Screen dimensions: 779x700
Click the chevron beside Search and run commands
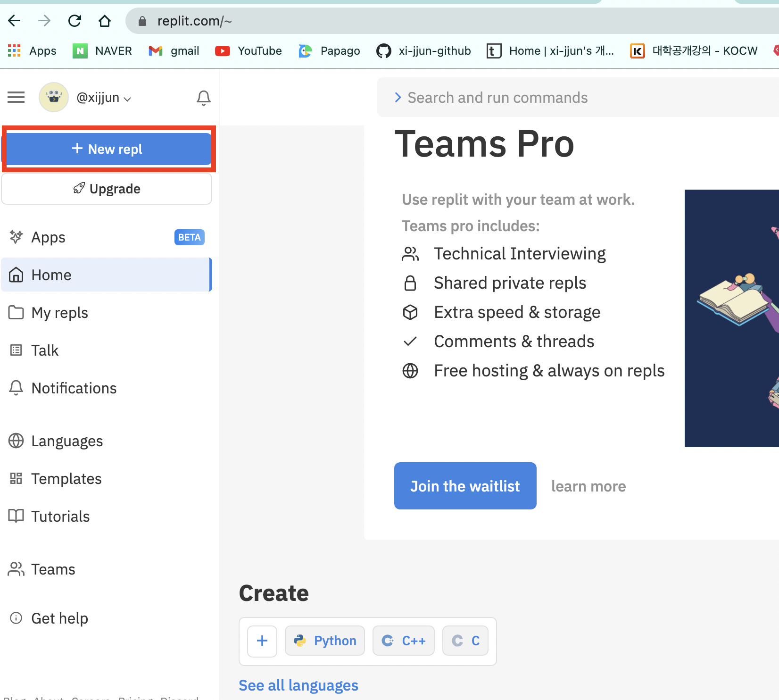398,98
